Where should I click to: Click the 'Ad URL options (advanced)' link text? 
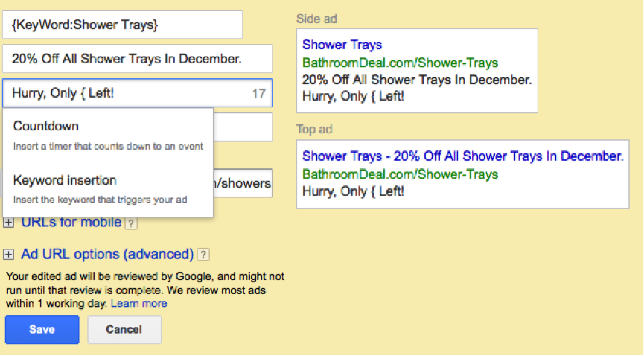pos(107,254)
